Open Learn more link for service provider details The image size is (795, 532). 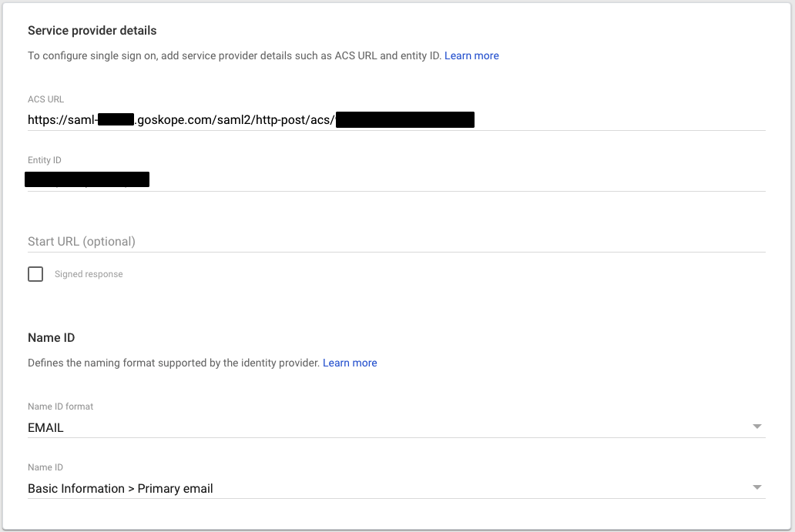tap(471, 55)
